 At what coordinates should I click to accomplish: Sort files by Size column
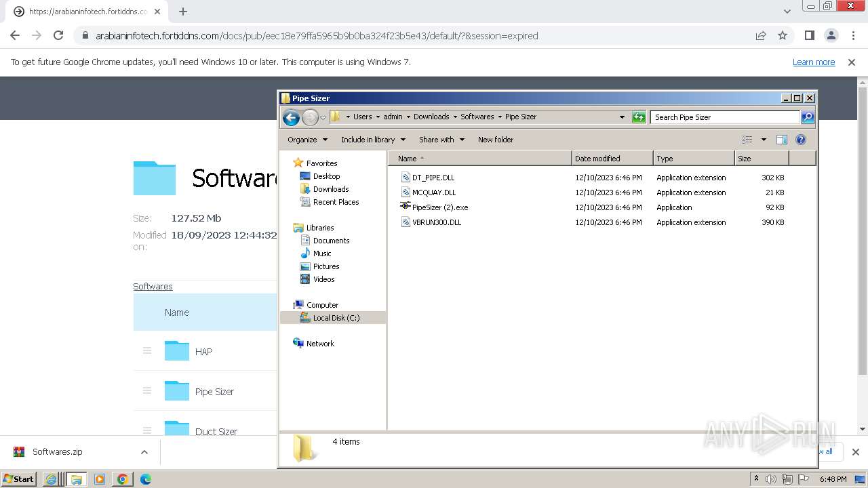[x=762, y=159]
